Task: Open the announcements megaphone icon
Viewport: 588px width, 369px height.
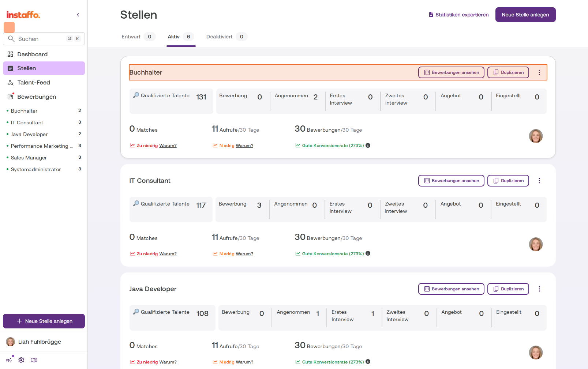Action: point(9,360)
